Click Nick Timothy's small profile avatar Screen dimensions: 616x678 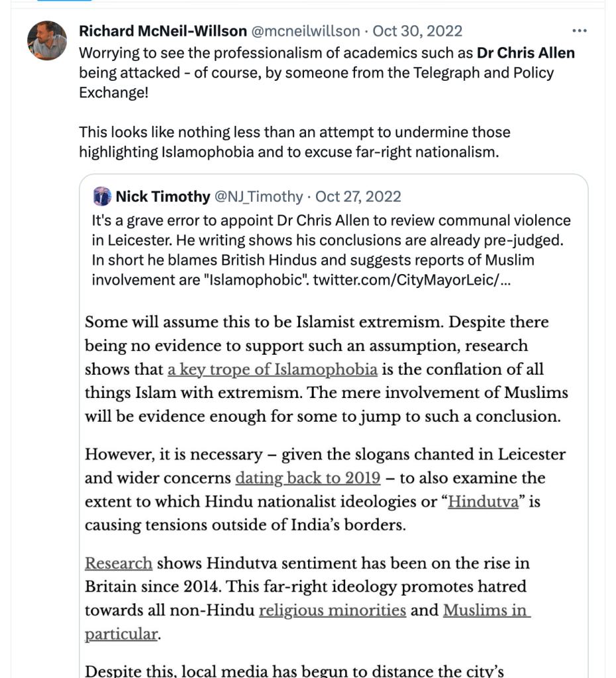point(102,196)
